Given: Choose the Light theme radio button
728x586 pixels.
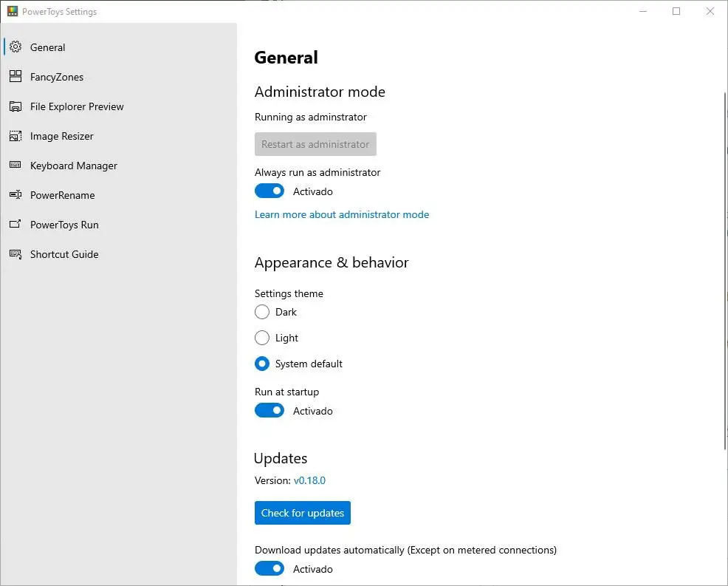Looking at the screenshot, I should pyautogui.click(x=262, y=338).
